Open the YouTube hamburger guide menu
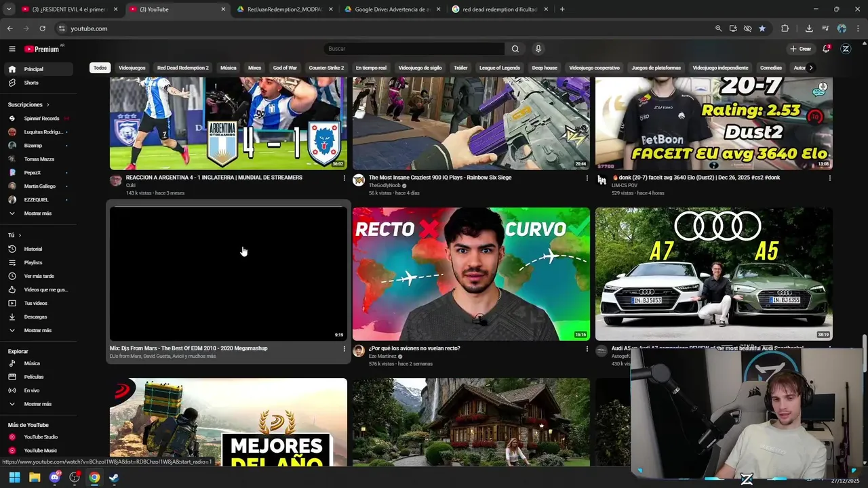 click(12, 49)
